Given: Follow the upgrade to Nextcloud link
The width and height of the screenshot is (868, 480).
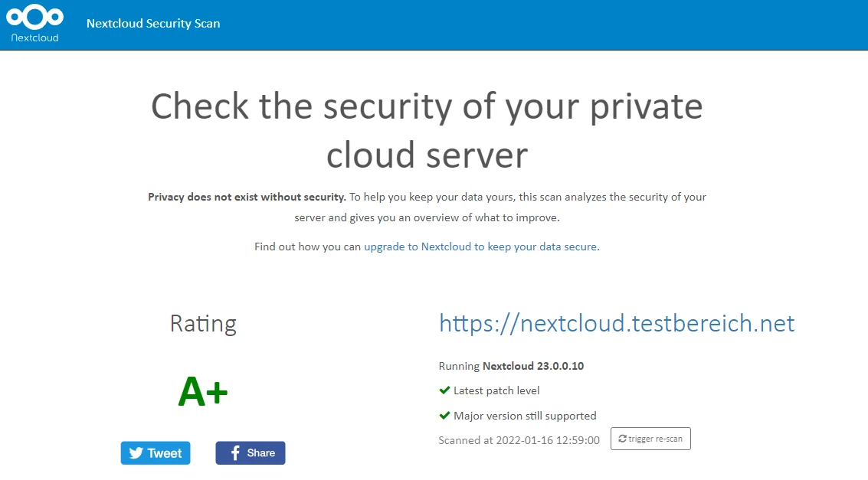Looking at the screenshot, I should click(480, 247).
